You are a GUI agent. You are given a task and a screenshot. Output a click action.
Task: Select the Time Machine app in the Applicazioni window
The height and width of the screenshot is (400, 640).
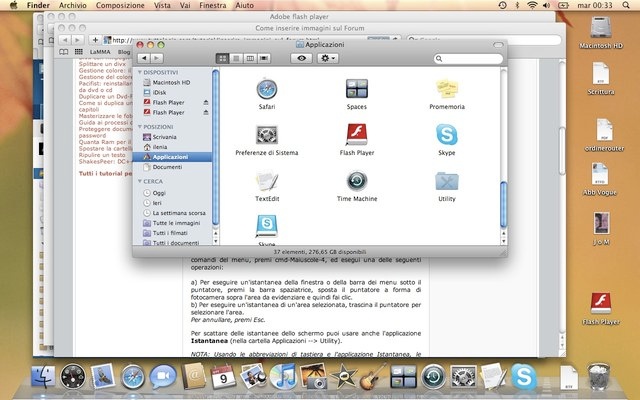(x=357, y=181)
